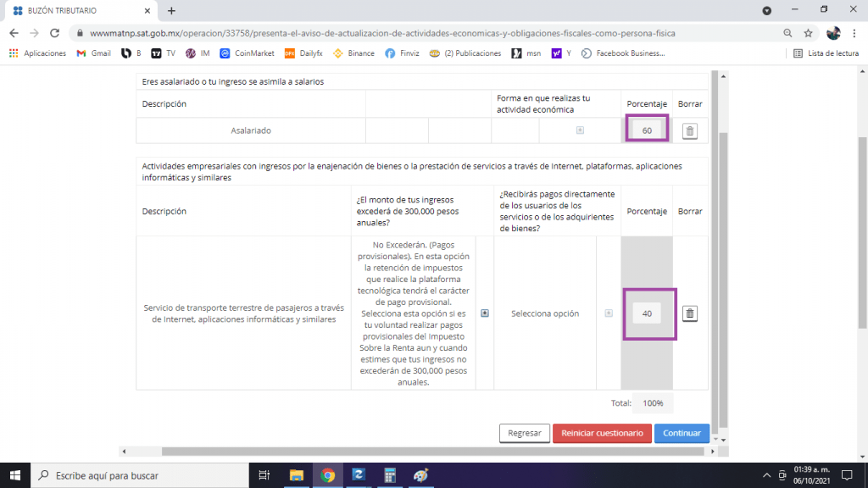
Task: Expand the 'No Excederán' income option selector
Action: [x=484, y=313]
